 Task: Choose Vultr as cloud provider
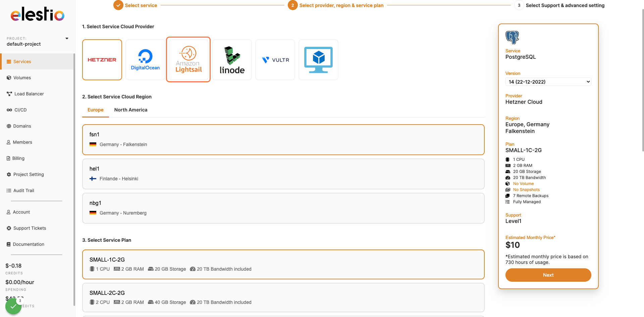tap(275, 60)
